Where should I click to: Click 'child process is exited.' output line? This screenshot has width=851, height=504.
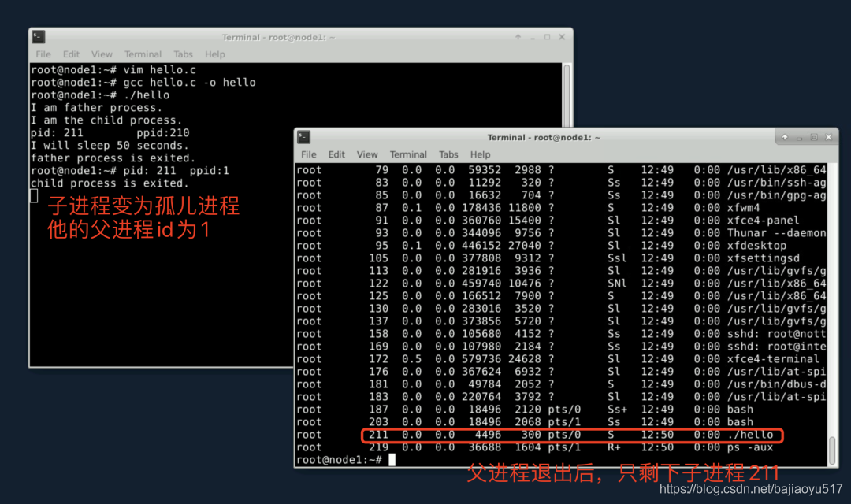point(110,183)
